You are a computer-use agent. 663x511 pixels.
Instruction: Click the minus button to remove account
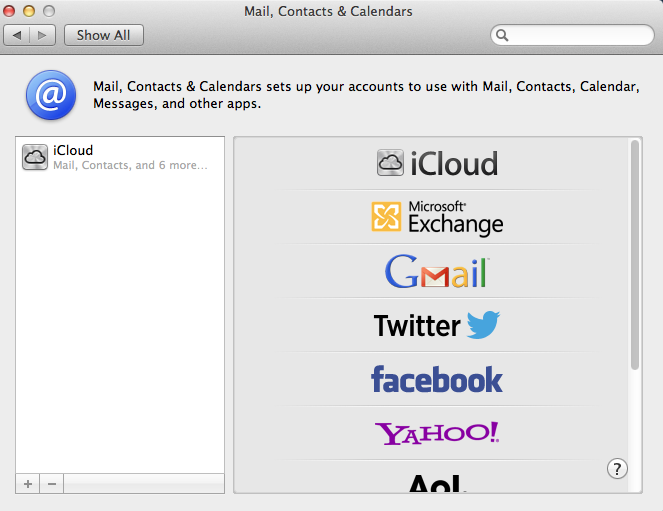tap(52, 484)
